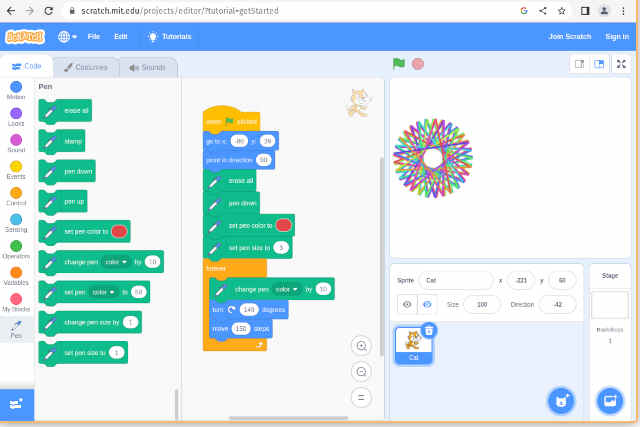Click palette set pen size value field
This screenshot has width=640, height=427.
[x=117, y=352]
